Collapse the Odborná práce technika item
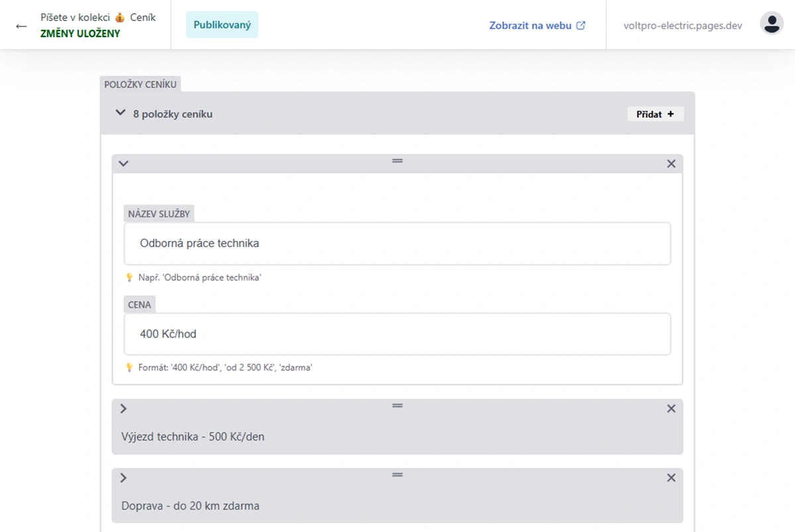Screen dimensions: 795x532 pos(123,164)
